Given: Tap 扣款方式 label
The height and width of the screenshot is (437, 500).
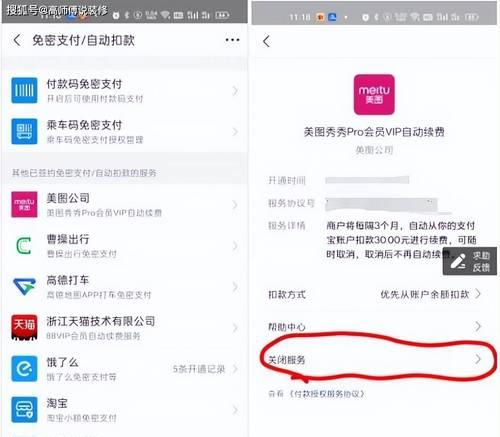Looking at the screenshot, I should 287,294.
